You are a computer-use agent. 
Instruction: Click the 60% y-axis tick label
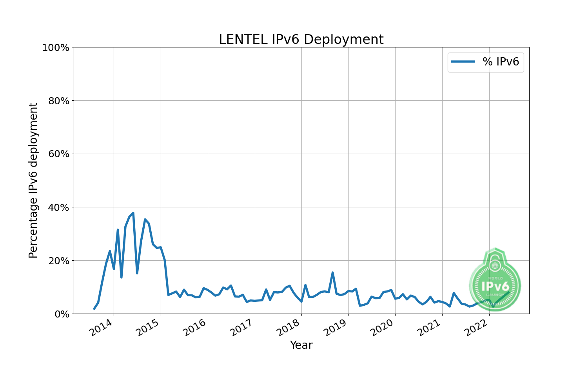coord(58,154)
